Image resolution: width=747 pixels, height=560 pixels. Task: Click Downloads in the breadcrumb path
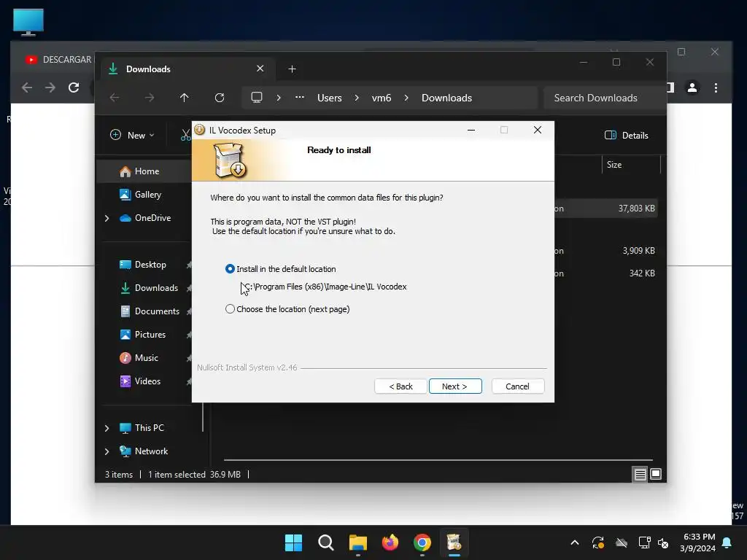point(447,98)
